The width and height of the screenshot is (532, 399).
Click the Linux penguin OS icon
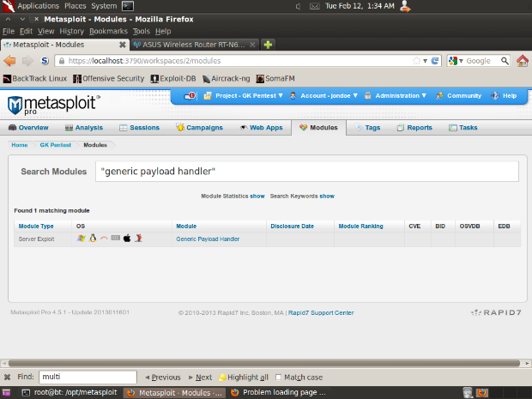click(93, 239)
